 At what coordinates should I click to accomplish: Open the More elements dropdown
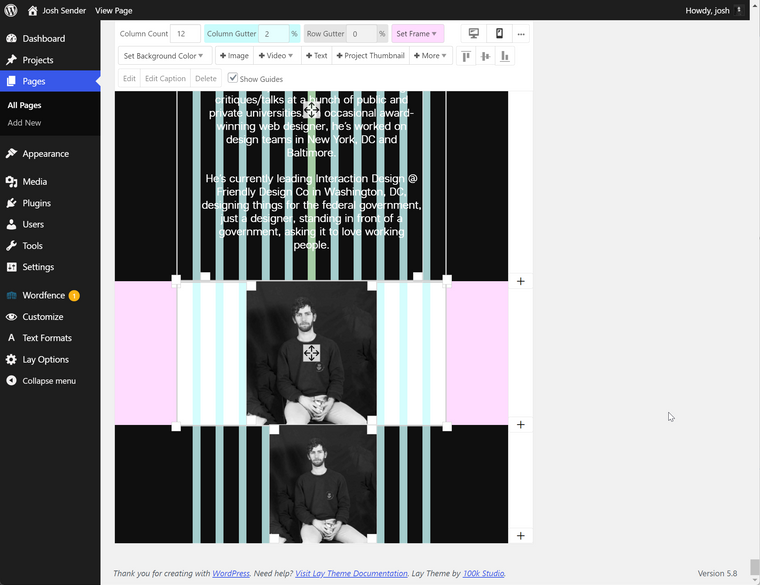coord(431,56)
